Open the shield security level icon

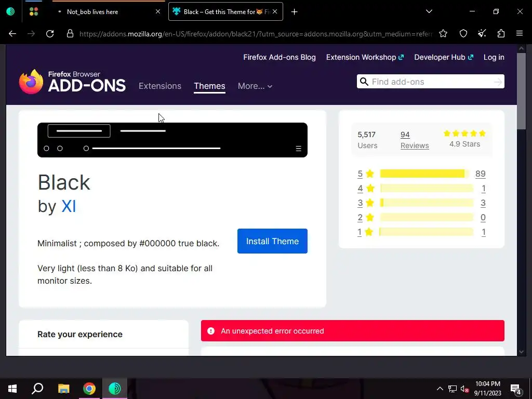coord(463,33)
